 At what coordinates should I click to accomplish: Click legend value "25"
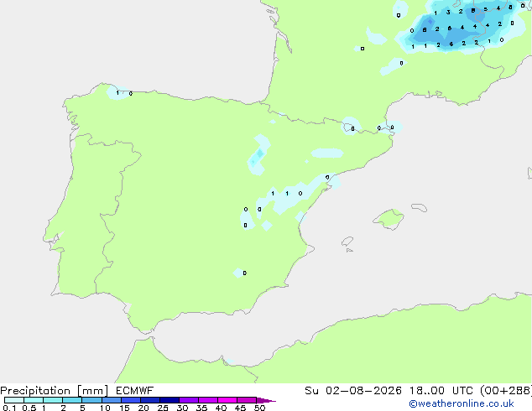pyautogui.click(x=163, y=408)
